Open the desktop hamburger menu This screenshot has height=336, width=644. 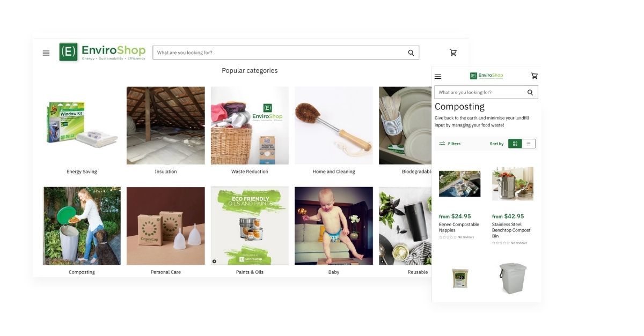46,53
